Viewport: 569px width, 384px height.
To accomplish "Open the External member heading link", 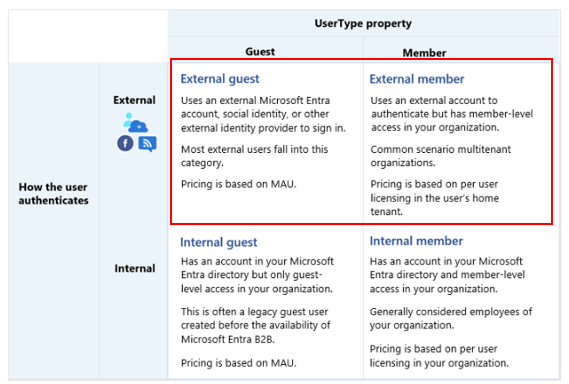I will tap(417, 79).
